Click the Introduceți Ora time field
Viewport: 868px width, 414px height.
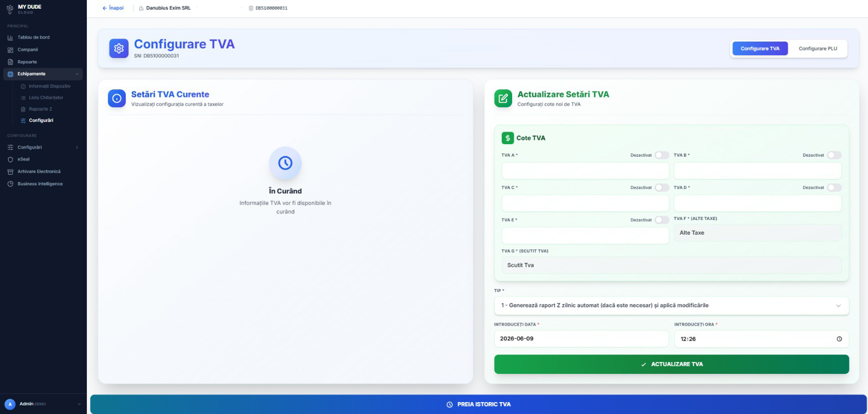coord(762,339)
